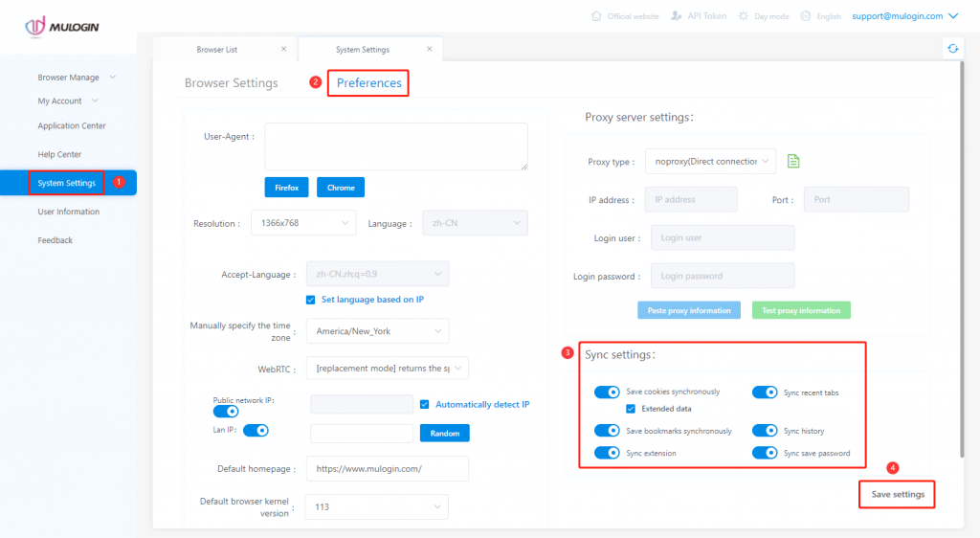Click the Day mode sun icon
This screenshot has height=538, width=980.
click(743, 16)
